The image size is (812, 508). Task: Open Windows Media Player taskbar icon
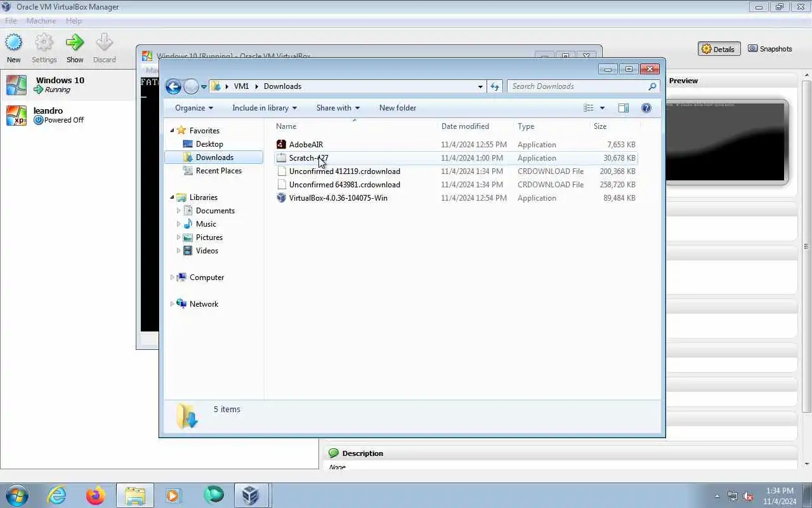point(173,495)
